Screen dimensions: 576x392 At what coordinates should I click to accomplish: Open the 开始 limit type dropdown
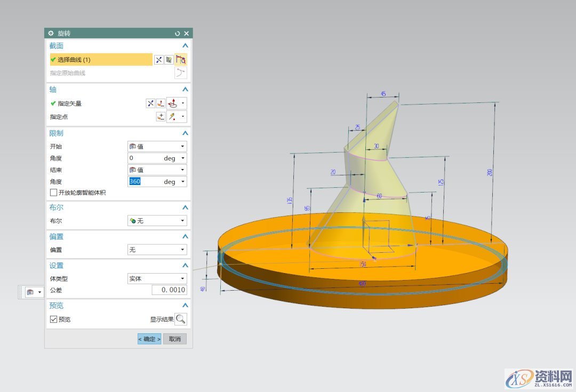click(157, 146)
